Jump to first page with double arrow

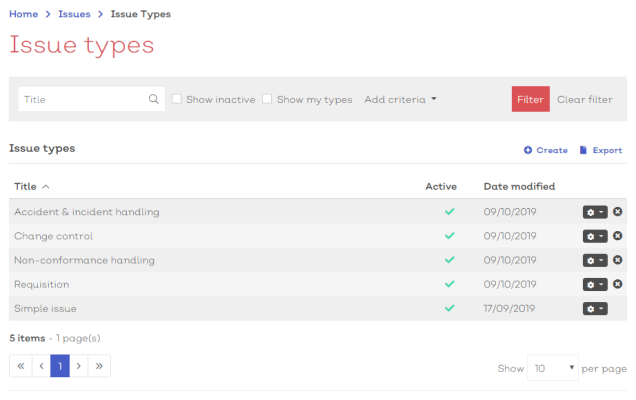21,366
